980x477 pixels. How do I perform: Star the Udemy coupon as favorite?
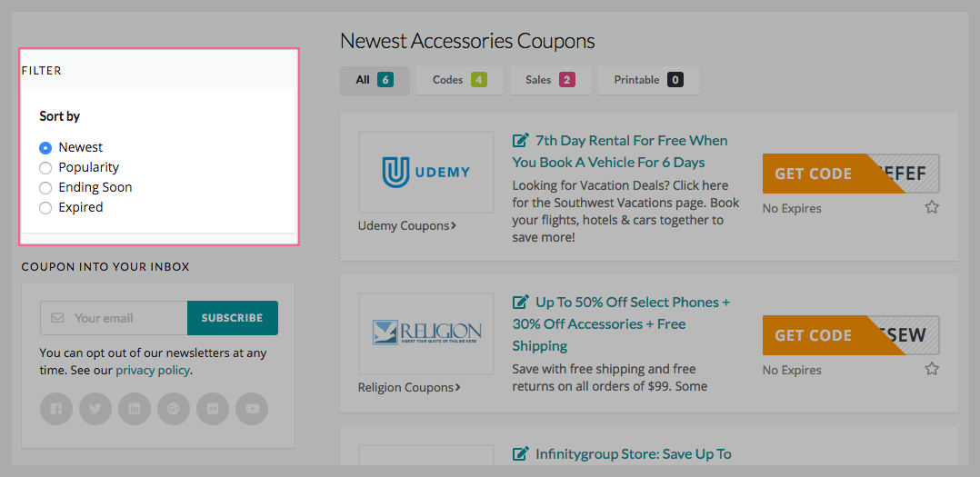[x=932, y=207]
